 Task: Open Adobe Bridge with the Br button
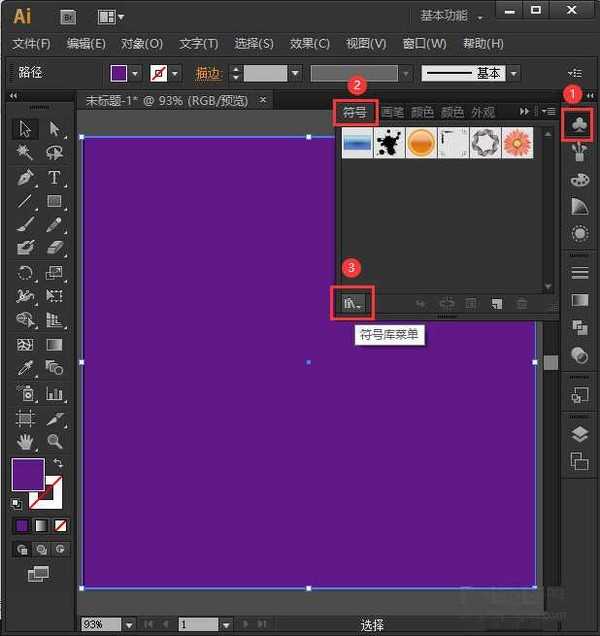(x=68, y=16)
